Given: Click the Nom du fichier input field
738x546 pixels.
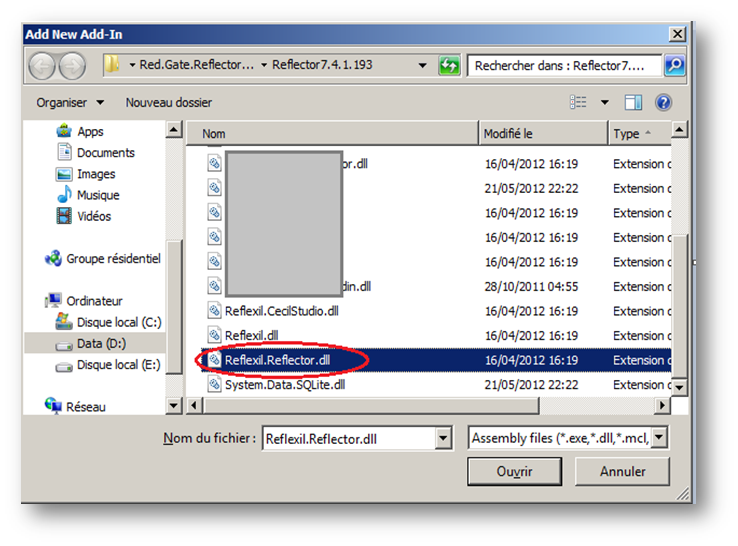Looking at the screenshot, I should (347, 438).
